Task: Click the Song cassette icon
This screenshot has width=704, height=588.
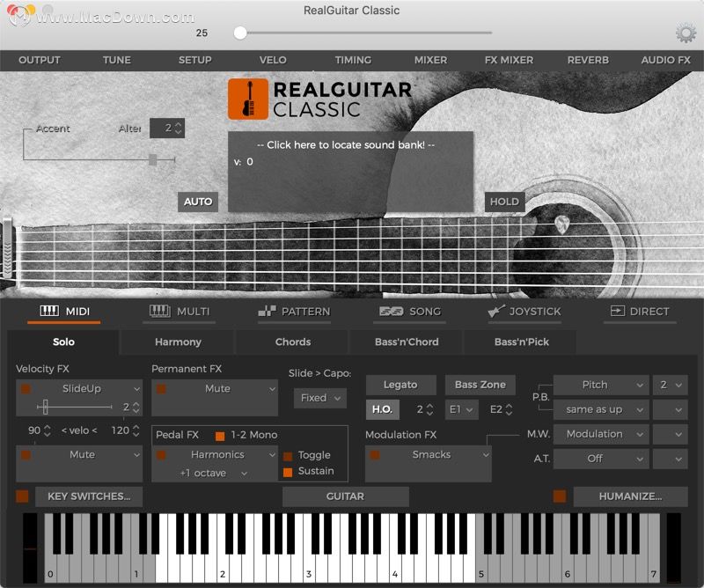Action: tap(391, 312)
